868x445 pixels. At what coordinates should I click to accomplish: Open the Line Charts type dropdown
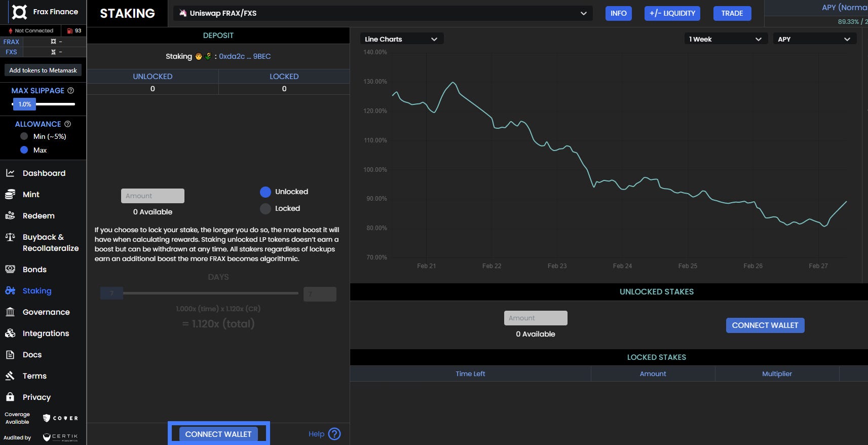(x=401, y=39)
